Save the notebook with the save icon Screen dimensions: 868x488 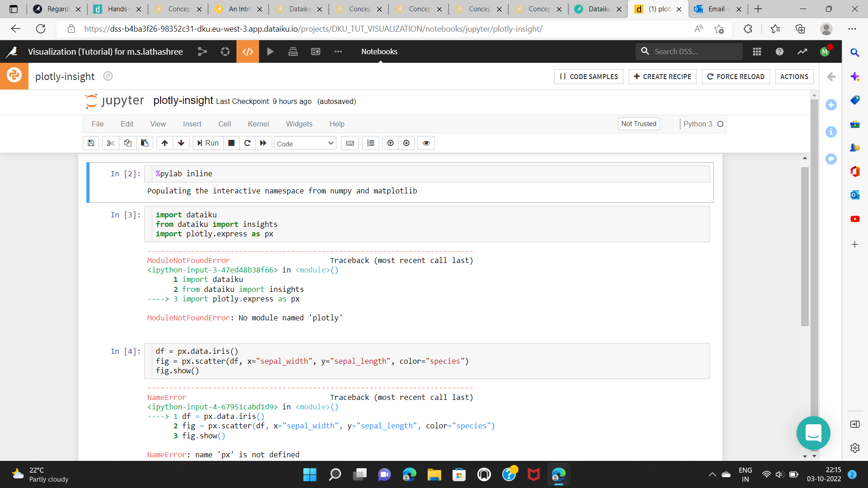(90, 143)
